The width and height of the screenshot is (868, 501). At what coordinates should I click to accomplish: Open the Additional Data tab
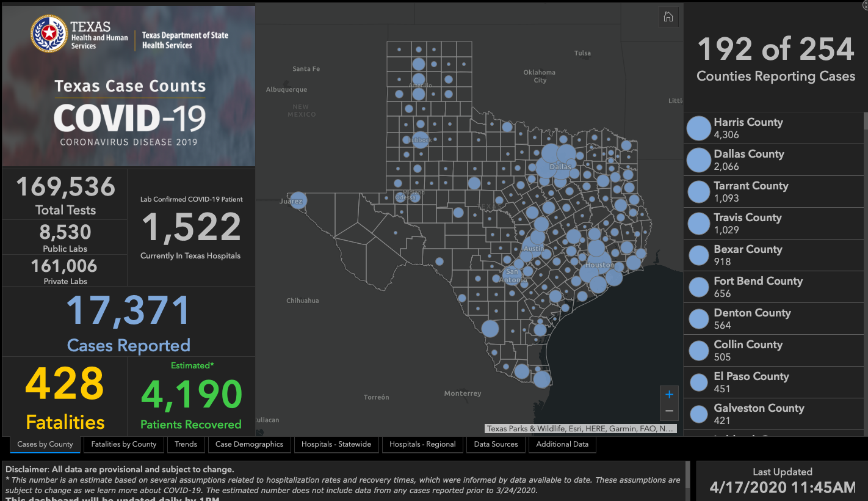coord(562,444)
